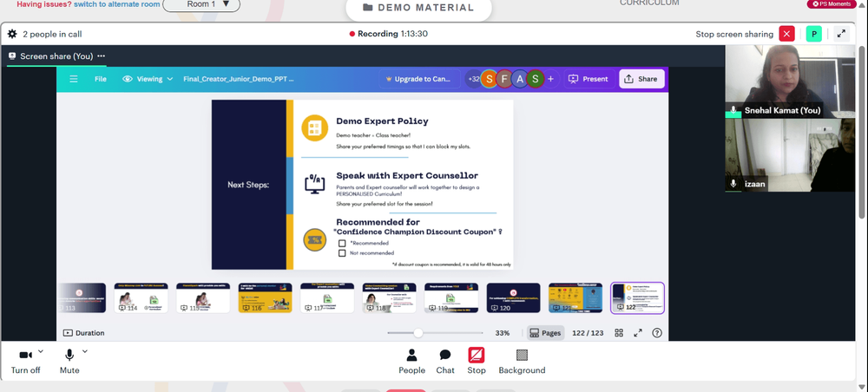Screen dimensions: 868x392
Task: Open call settings gear icon
Action: pos(12,34)
